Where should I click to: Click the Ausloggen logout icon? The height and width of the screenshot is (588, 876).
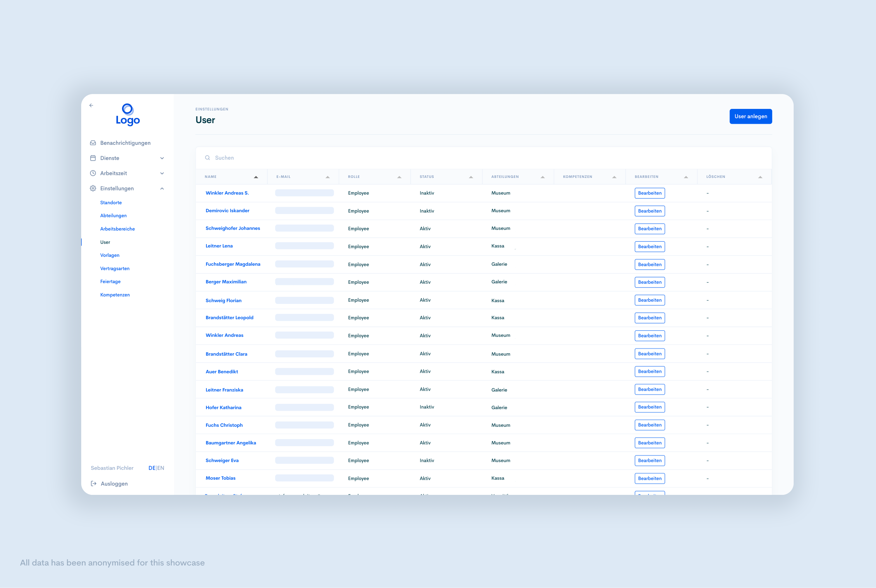(94, 483)
